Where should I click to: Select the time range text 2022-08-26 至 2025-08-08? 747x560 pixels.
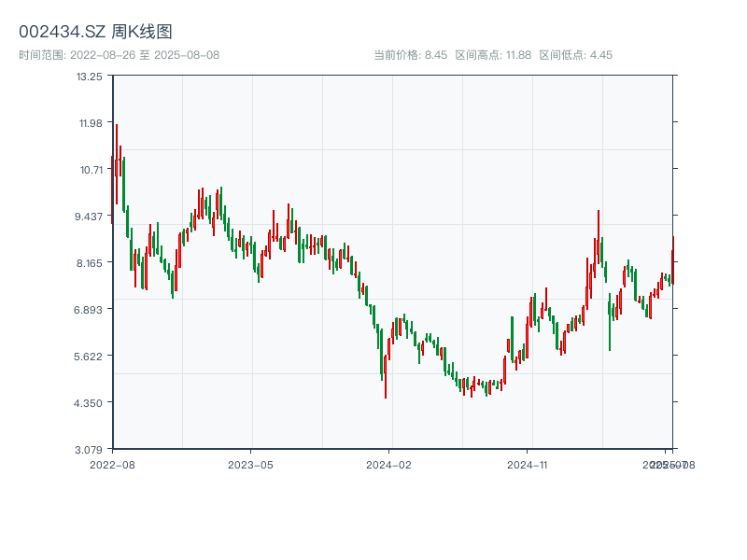click(145, 55)
